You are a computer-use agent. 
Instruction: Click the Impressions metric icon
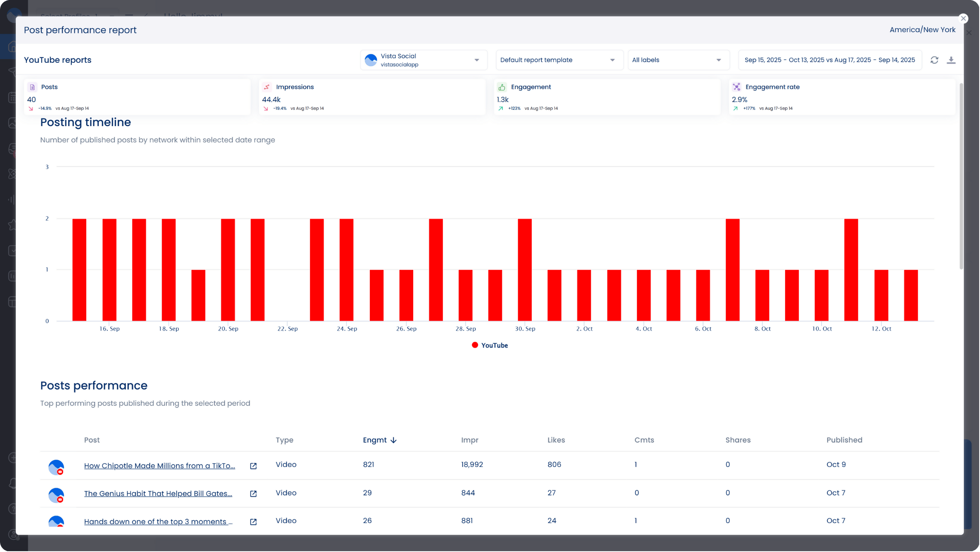[267, 87]
